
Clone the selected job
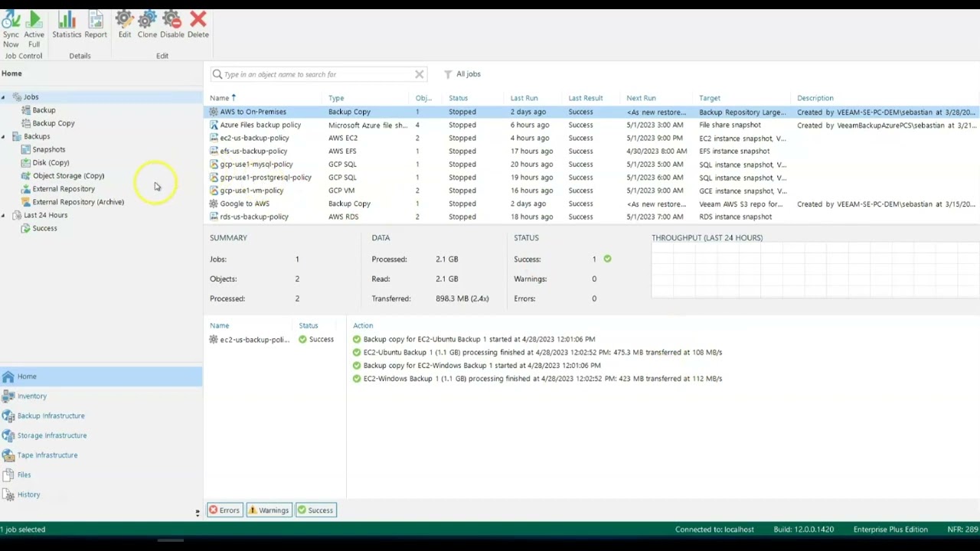pos(147,25)
